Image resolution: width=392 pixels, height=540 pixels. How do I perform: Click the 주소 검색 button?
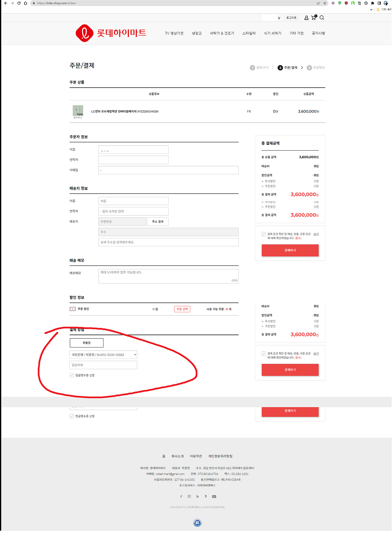tap(158, 222)
